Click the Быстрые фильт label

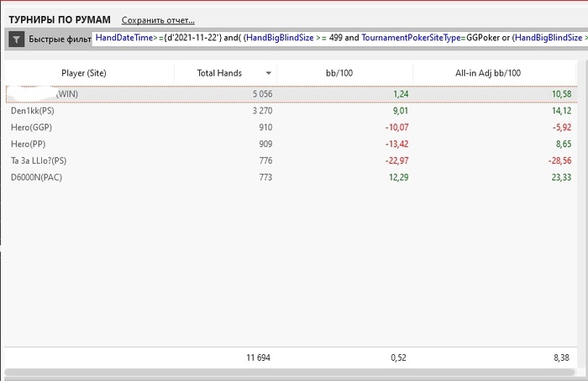(x=60, y=39)
